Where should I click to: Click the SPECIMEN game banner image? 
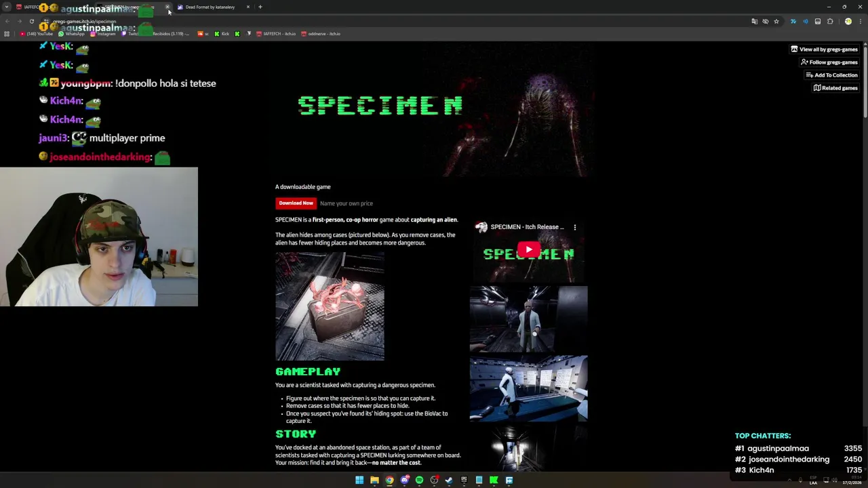pyautogui.click(x=434, y=108)
